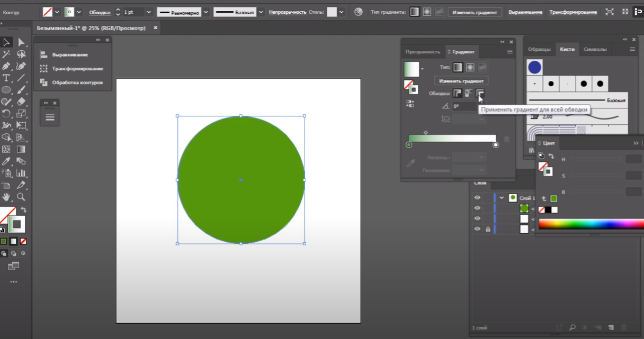This screenshot has height=339, width=644.
Task: Choose the radial gradient type button
Action: click(470, 67)
